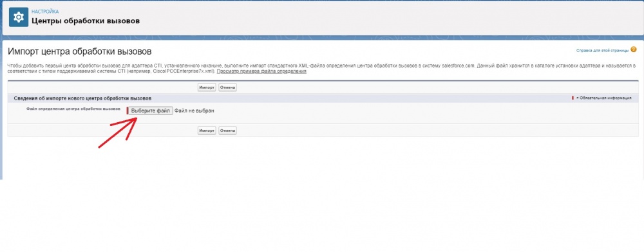The width and height of the screenshot is (644, 252).
Task: Click the "НАСТРОЙКА" breadcrumb text
Action: 45,12
